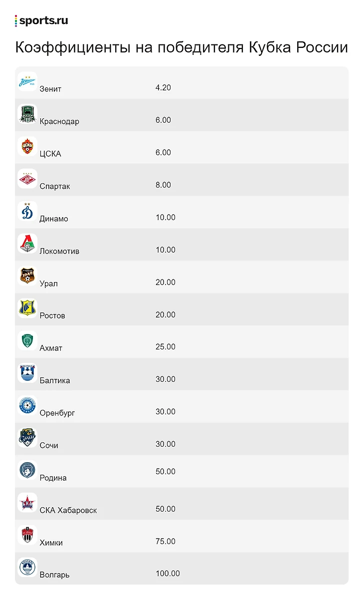Select the Rostov club emblem
The height and width of the screenshot is (600, 364).
(27, 308)
